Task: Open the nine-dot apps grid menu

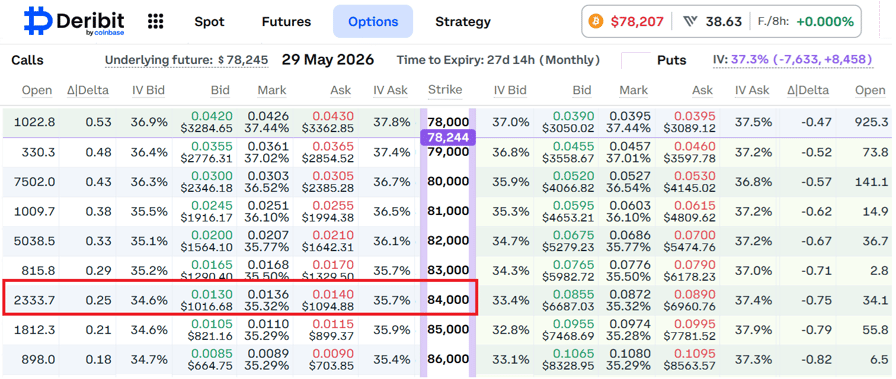Action: [155, 22]
